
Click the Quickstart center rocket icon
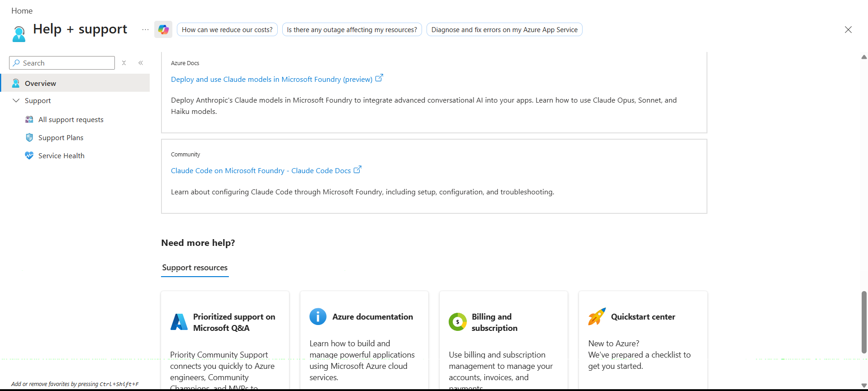click(x=597, y=316)
